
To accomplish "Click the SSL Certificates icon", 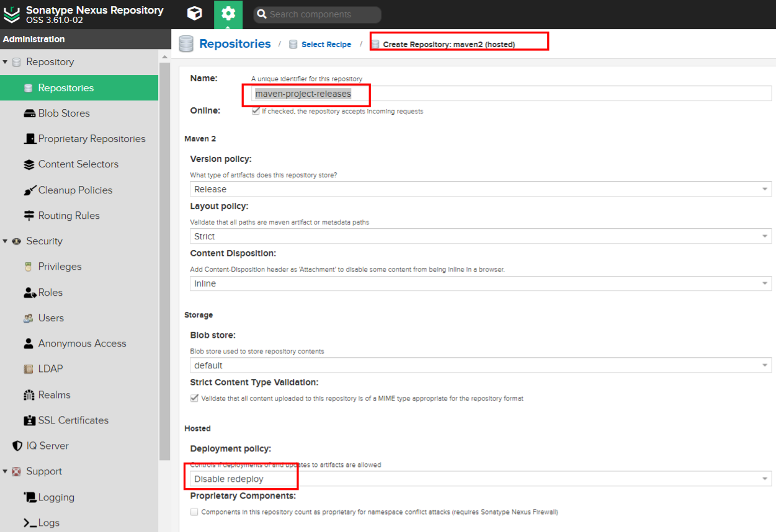I will tap(29, 420).
